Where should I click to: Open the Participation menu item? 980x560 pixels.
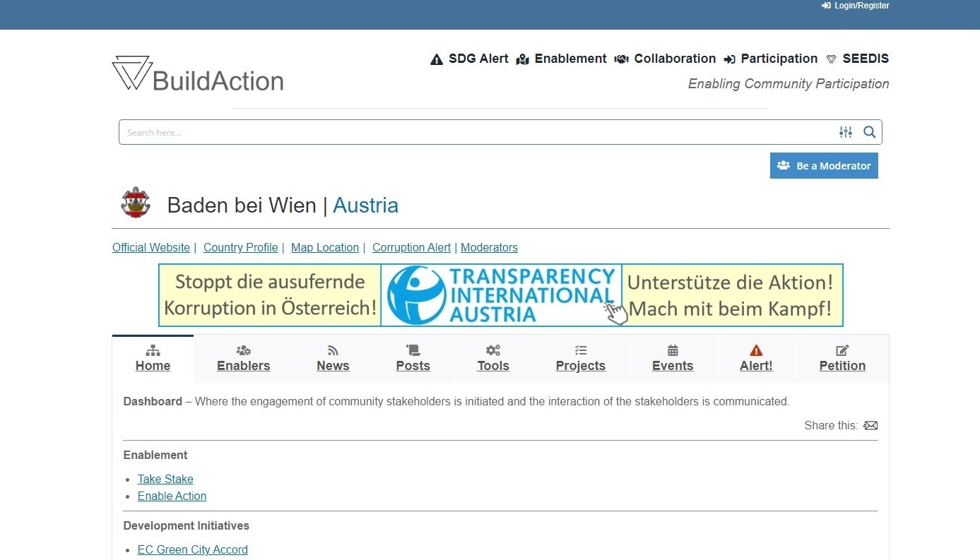click(771, 59)
